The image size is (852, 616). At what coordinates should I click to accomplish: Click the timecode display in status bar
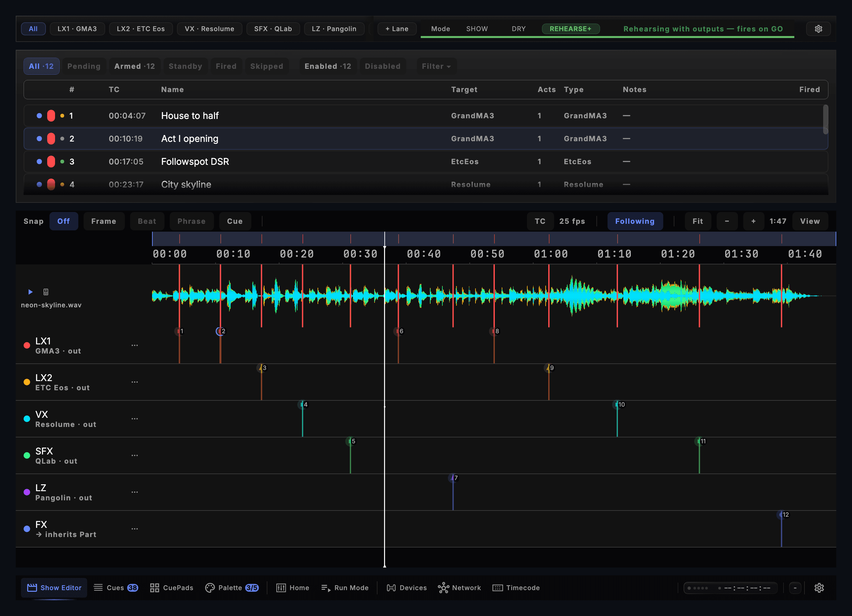pyautogui.click(x=730, y=588)
